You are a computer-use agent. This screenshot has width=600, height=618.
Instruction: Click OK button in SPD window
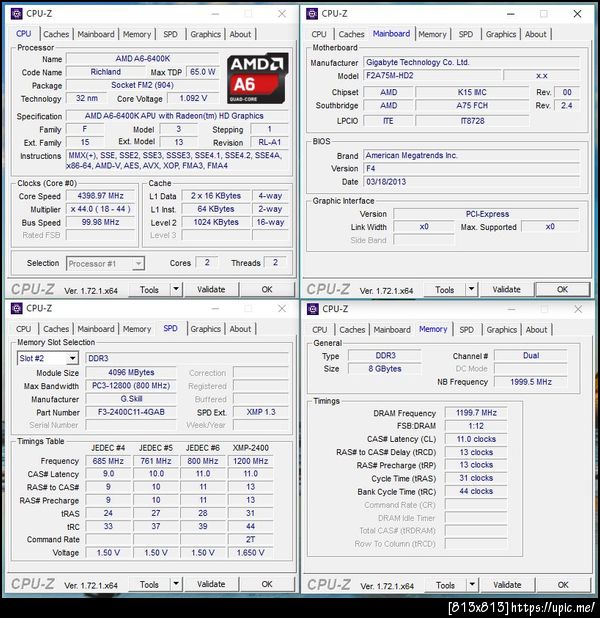pos(267,584)
